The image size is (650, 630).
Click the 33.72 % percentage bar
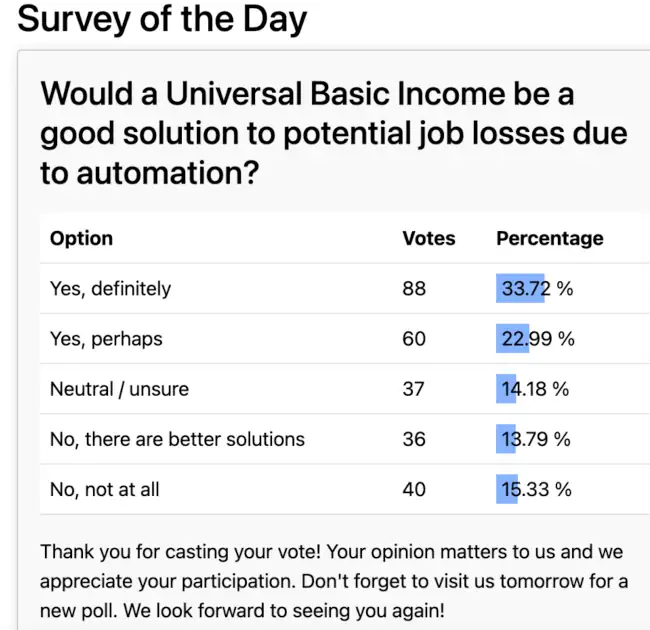pyautogui.click(x=521, y=289)
